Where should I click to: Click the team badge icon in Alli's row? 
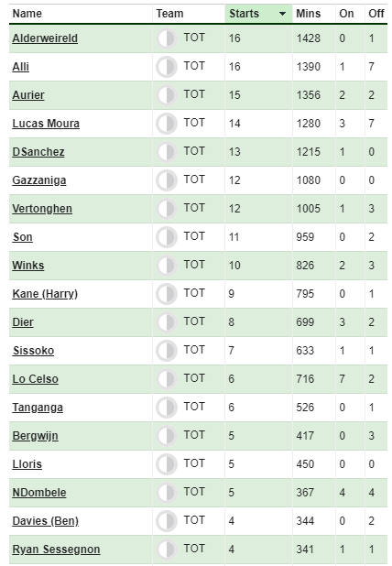click(x=167, y=67)
